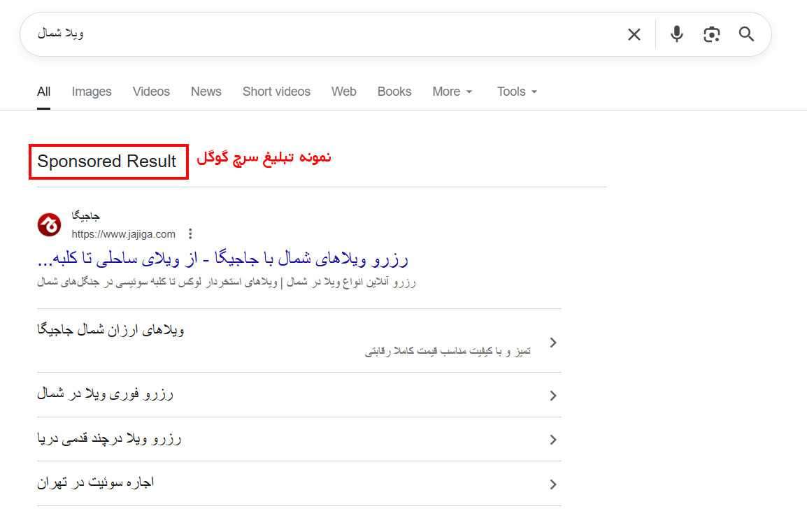Image resolution: width=807 pixels, height=532 pixels.
Task: Expand رزرو ویلا درچند قدمی دریا chevron
Action: point(552,440)
